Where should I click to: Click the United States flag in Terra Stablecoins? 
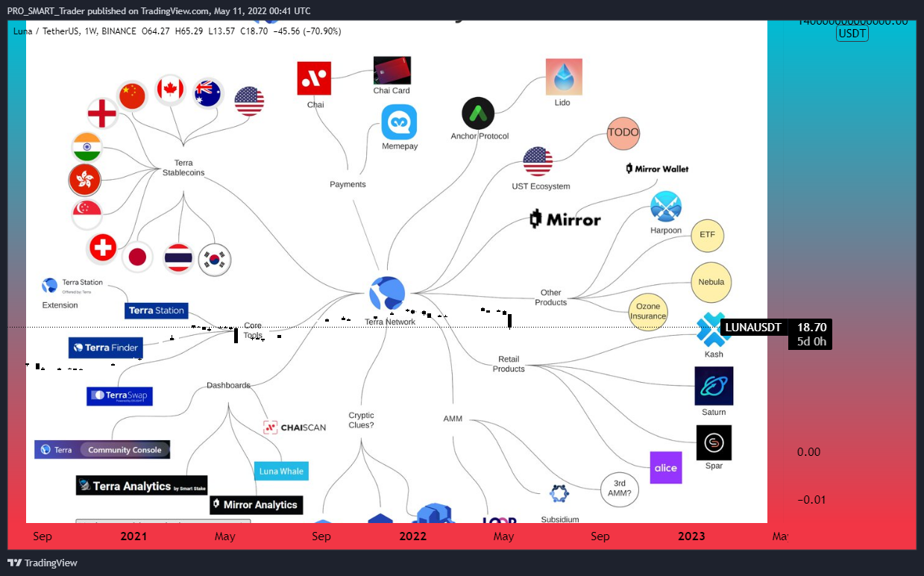[x=249, y=101]
